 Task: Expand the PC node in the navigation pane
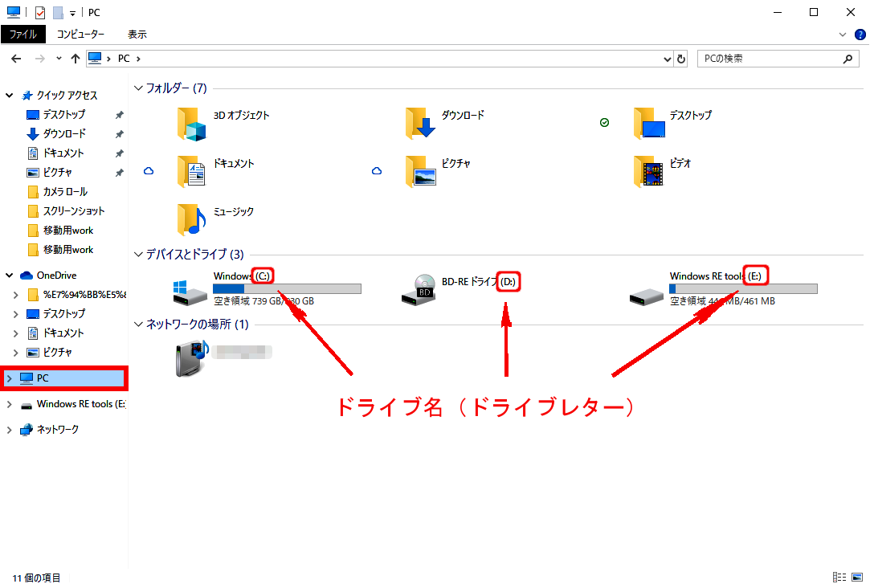coord(9,378)
